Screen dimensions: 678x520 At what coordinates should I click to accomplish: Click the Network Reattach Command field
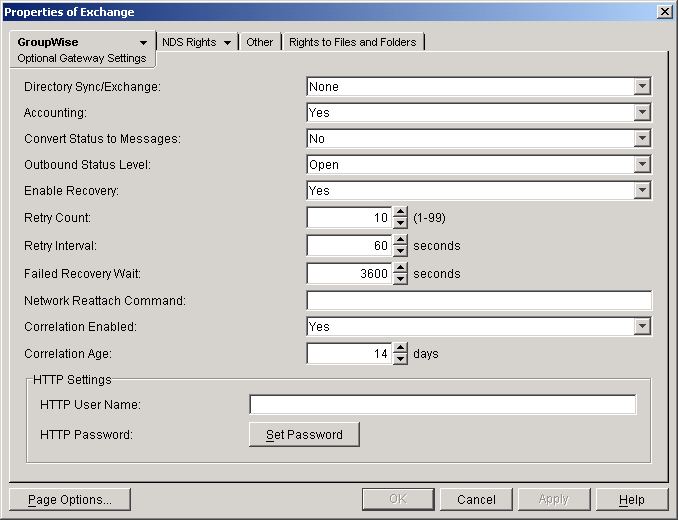479,300
